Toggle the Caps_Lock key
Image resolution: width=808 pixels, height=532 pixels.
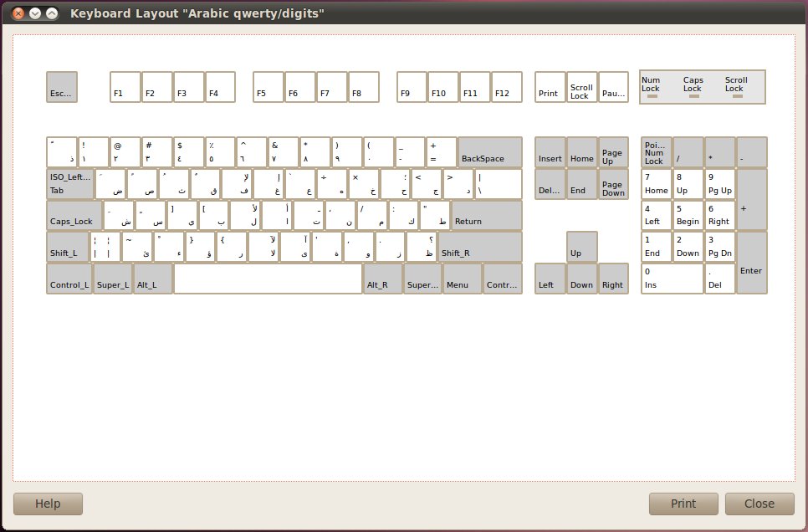[74, 215]
